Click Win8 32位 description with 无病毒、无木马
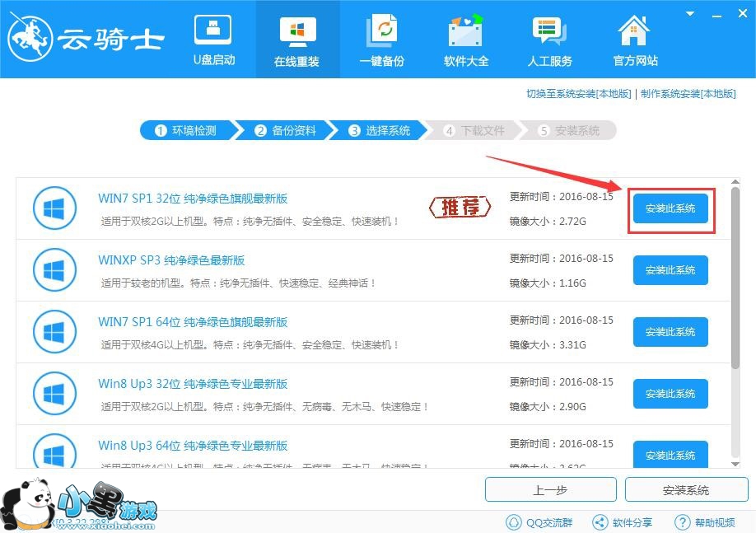Screen dimensions: 756x533 (264, 407)
